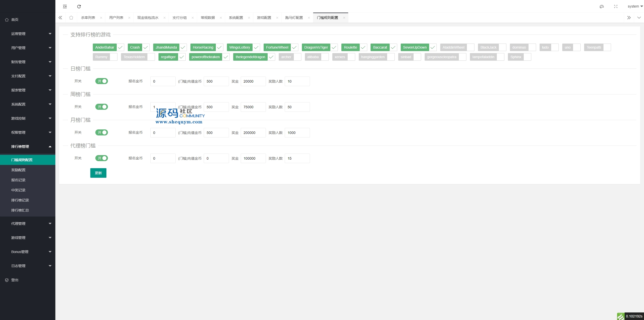Uncheck the Crash game checkbox
644x320 pixels.
(146, 47)
